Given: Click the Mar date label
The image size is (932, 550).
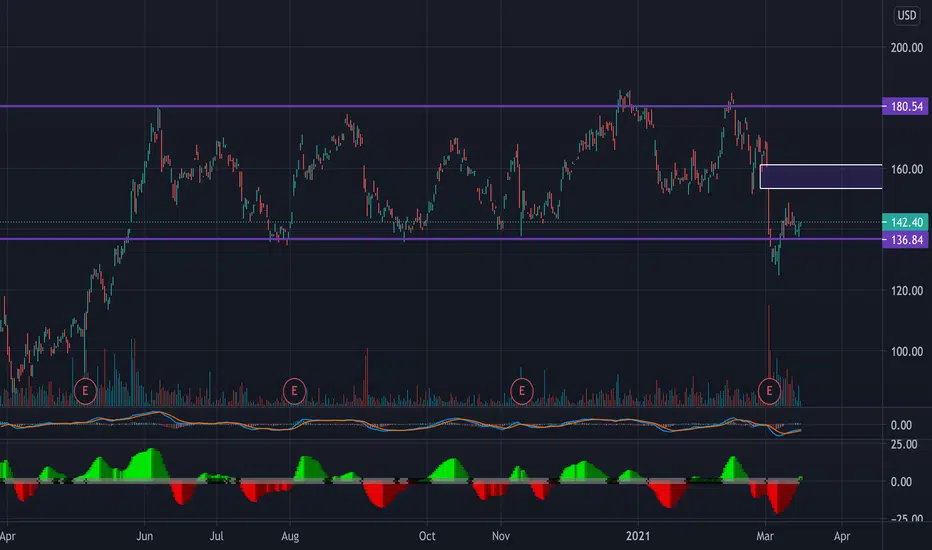Looking at the screenshot, I should click(765, 536).
